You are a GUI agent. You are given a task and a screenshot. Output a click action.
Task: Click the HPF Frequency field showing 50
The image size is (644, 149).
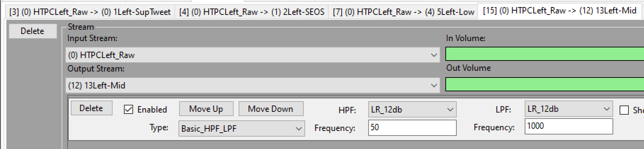[x=412, y=127]
